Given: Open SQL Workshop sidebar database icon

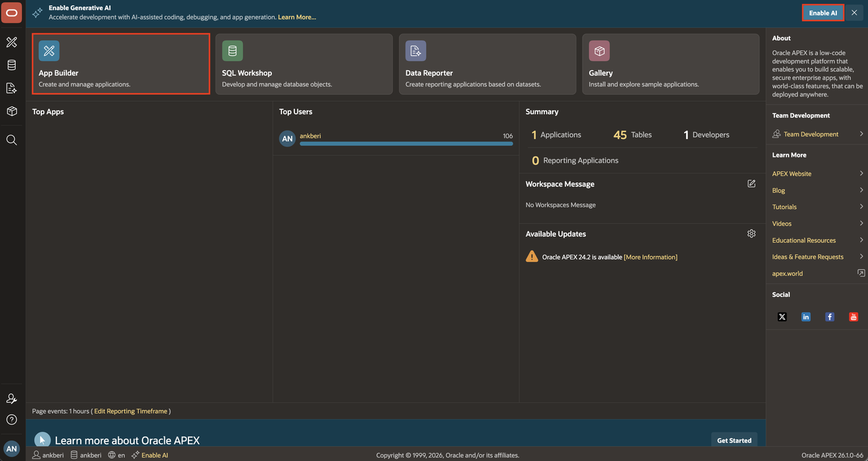Looking at the screenshot, I should (x=12, y=65).
